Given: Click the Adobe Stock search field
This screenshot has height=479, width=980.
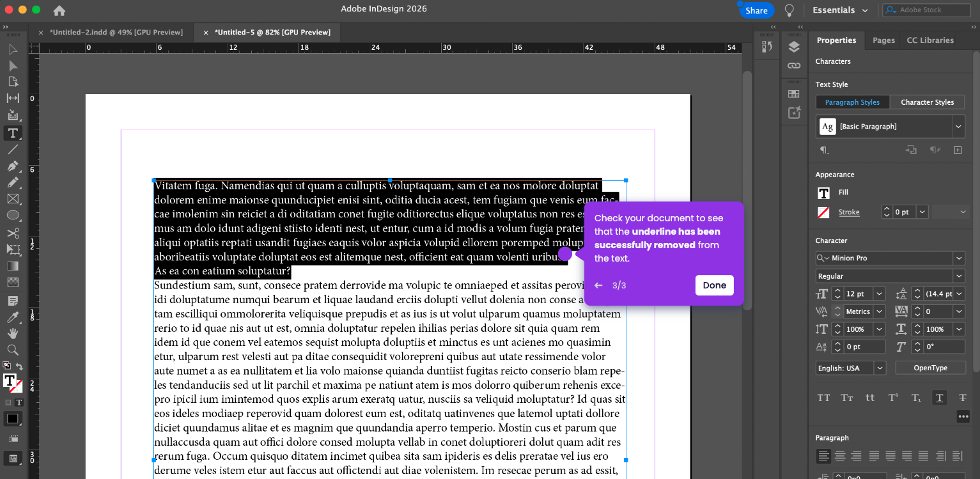Looking at the screenshot, I should (928, 10).
